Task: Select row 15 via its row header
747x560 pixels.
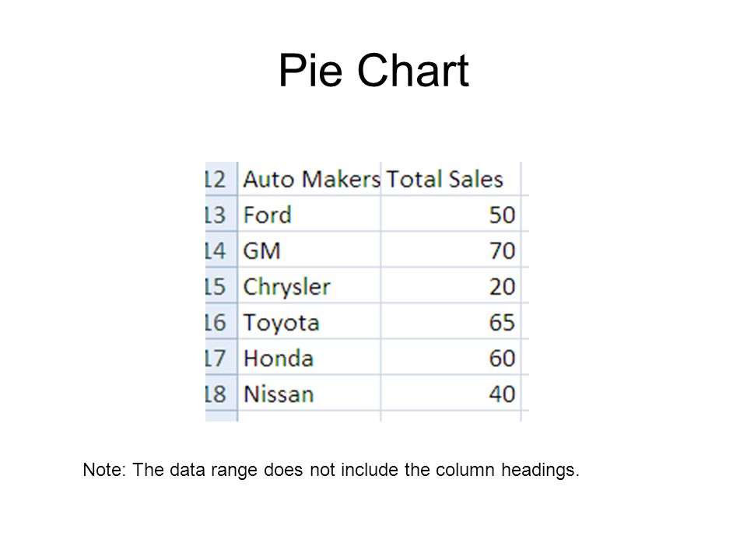Action: 221,285
